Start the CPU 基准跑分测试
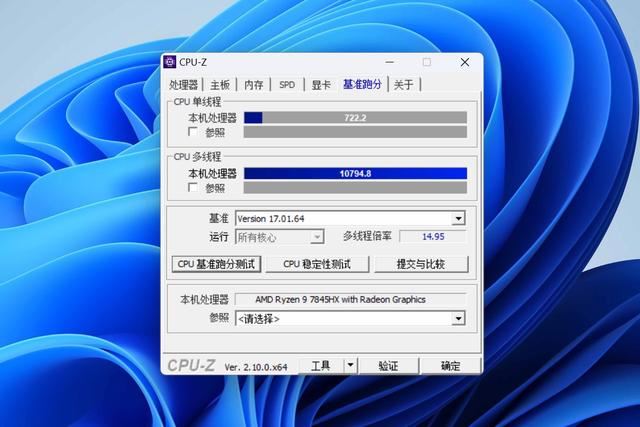 [216, 264]
